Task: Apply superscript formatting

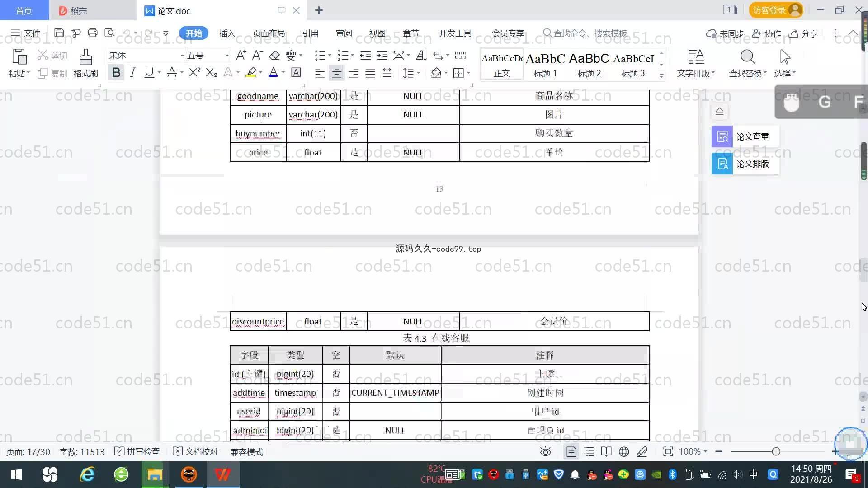Action: tap(195, 73)
